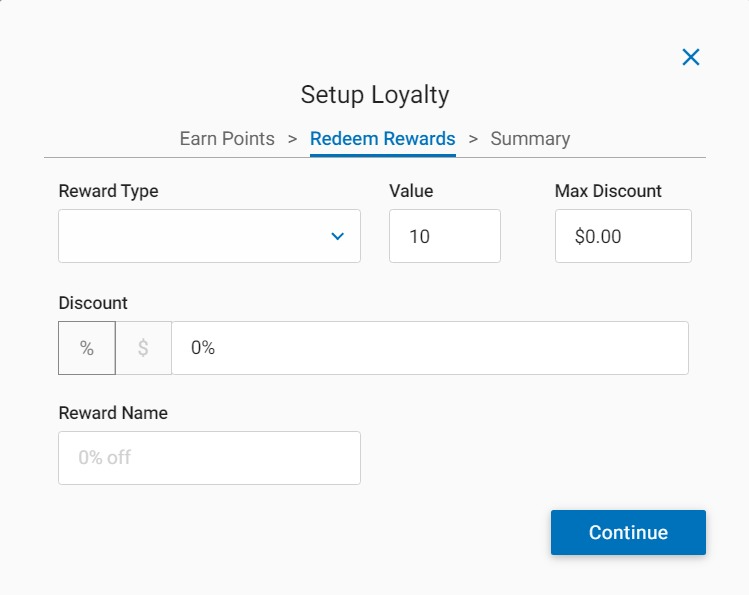Focus the Reward Name text box
The image size is (749, 595).
pyautogui.click(x=209, y=458)
